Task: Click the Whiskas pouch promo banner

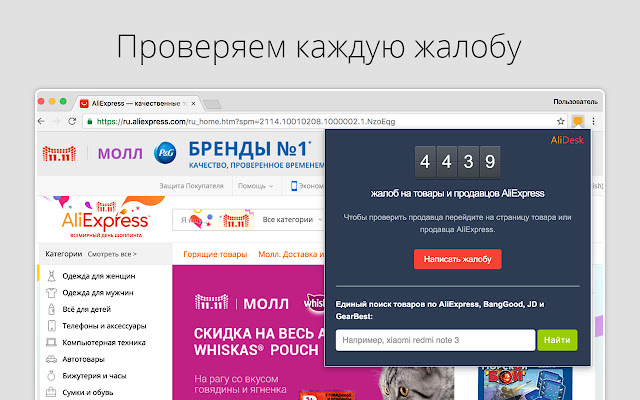Action: (249, 333)
